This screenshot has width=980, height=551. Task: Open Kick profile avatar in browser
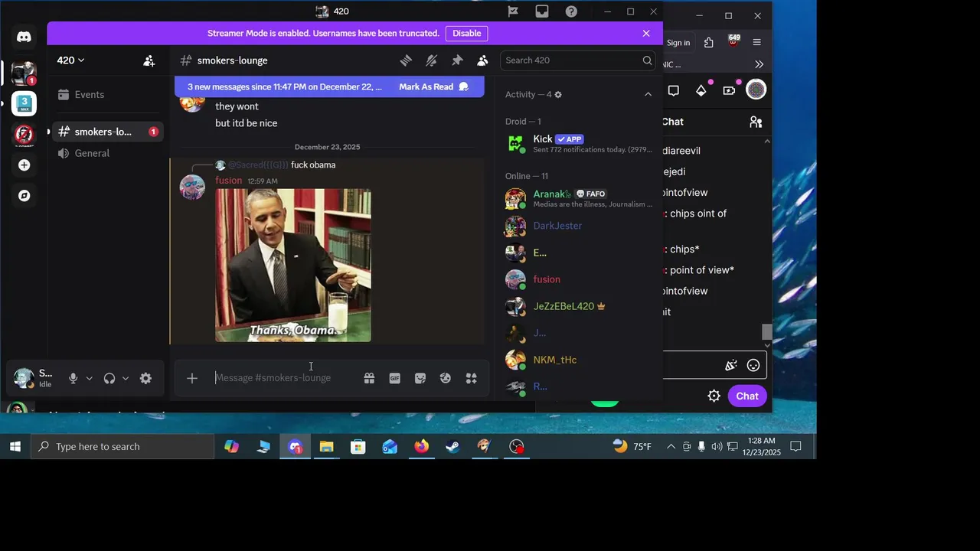[756, 90]
